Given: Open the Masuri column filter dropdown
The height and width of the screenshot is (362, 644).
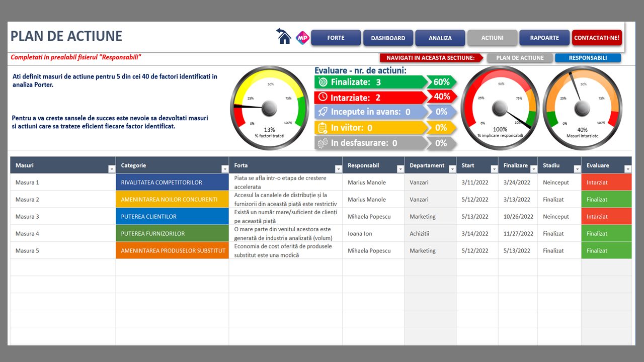Looking at the screenshot, I should click(x=112, y=169).
